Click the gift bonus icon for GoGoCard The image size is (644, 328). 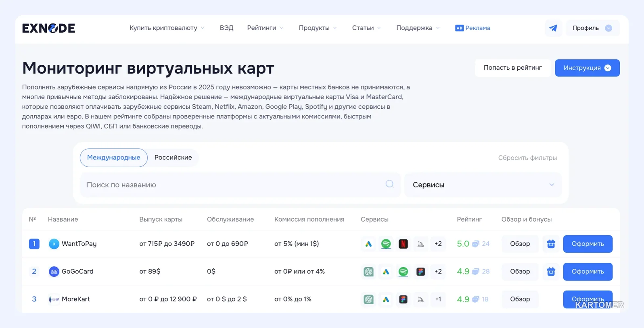click(551, 272)
